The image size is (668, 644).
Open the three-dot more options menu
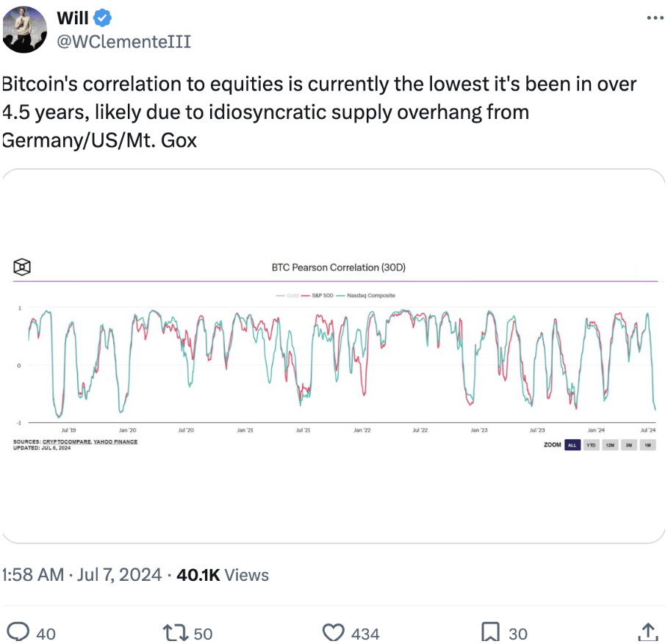(x=655, y=18)
